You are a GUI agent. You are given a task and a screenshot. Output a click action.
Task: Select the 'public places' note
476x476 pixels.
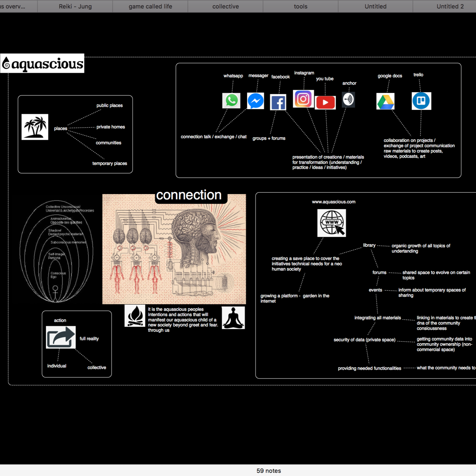[109, 106]
